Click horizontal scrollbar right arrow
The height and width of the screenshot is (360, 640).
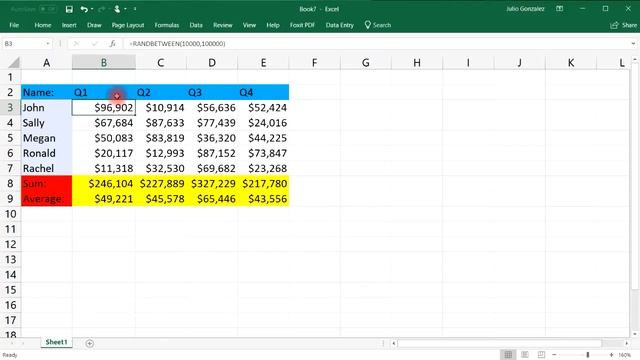tap(627, 343)
